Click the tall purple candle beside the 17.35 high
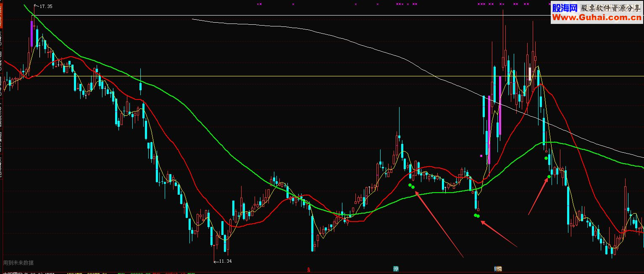 tap(32, 34)
